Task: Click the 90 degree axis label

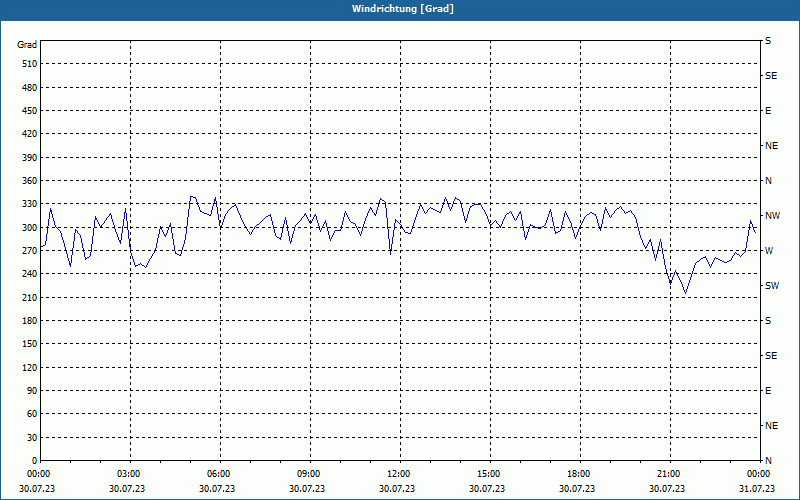Action: [x=31, y=391]
